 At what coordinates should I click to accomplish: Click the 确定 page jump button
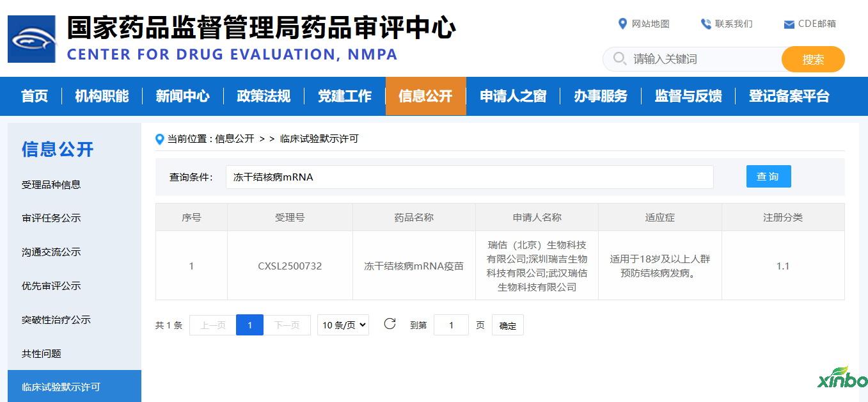[x=507, y=325]
